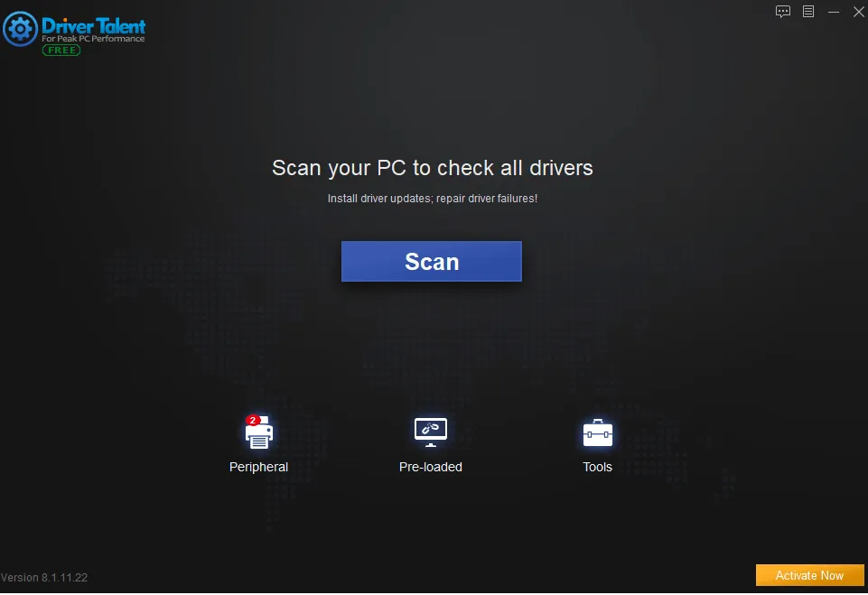Close the Driver Talent window
Viewport: 868px width, 595px height.
coord(859,12)
